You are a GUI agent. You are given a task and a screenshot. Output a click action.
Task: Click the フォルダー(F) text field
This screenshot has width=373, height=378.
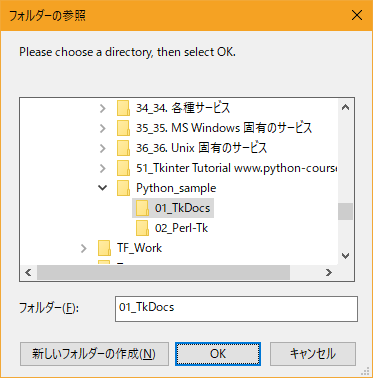[236, 309]
